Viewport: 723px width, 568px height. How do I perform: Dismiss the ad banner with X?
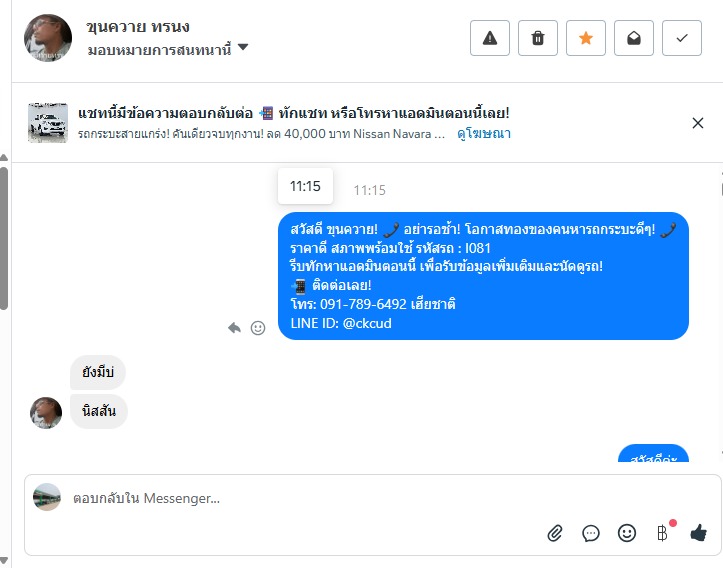[x=698, y=123]
